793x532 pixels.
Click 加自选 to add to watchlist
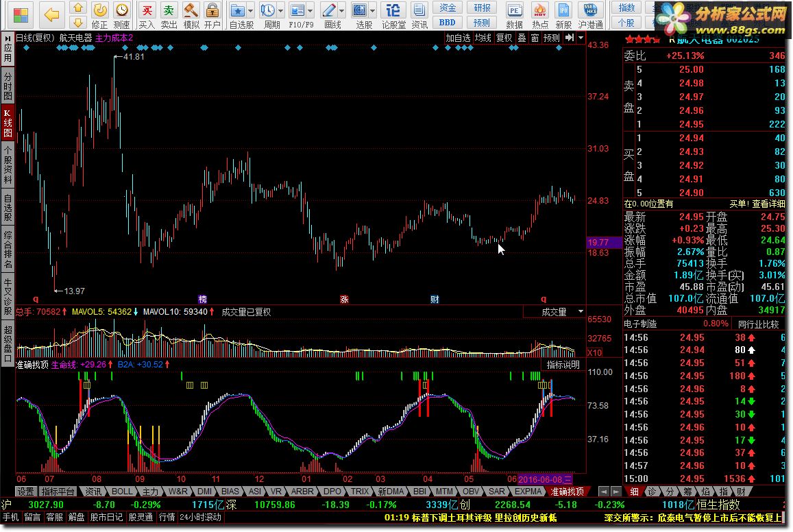click(x=458, y=38)
